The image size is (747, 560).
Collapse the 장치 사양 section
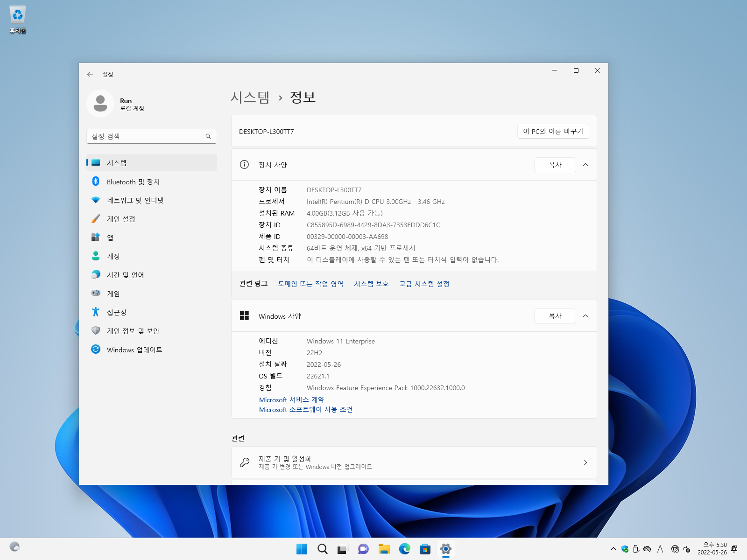tap(585, 165)
